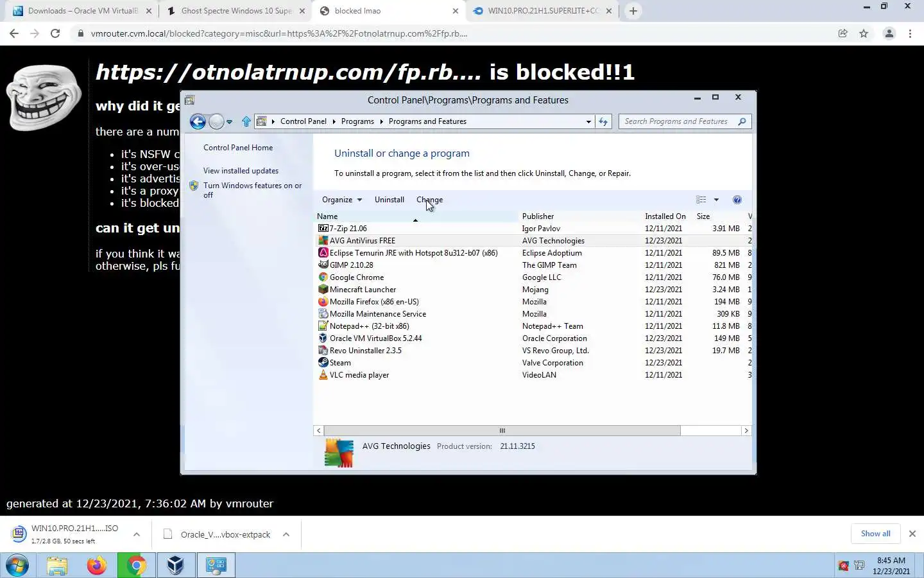This screenshot has height=578, width=924.
Task: Open Control Panel Home link
Action: pos(238,148)
